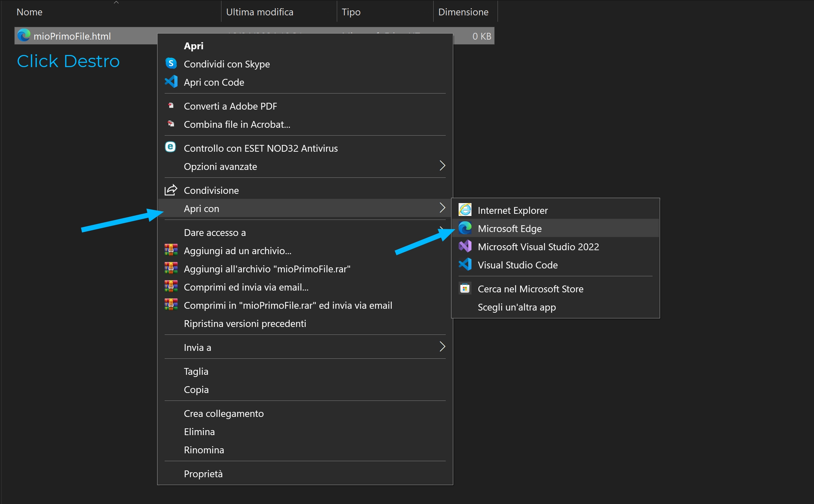Select Proprietà from the context menu
The height and width of the screenshot is (504, 814).
coord(203,474)
